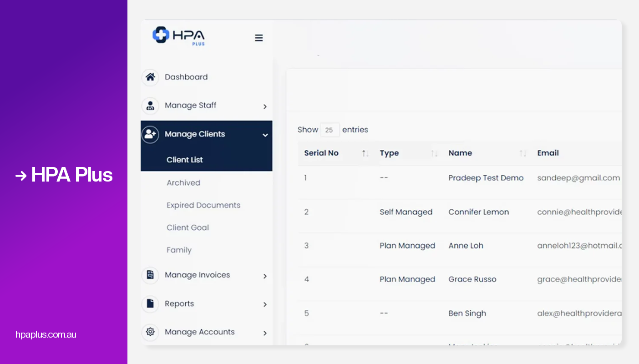Click the hpaplus.com.au website link
639x364 pixels.
(46, 334)
